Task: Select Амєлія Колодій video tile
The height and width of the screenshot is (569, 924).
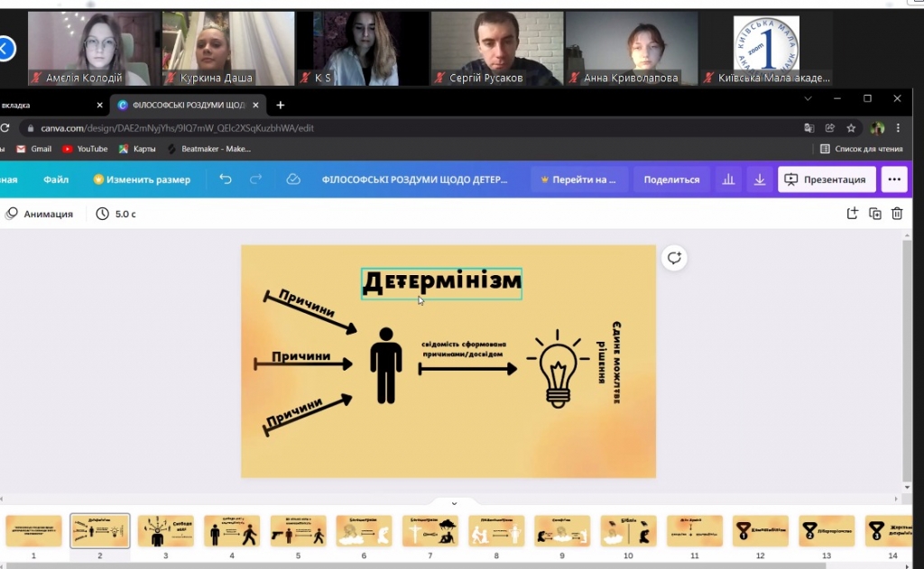Action: 94,49
